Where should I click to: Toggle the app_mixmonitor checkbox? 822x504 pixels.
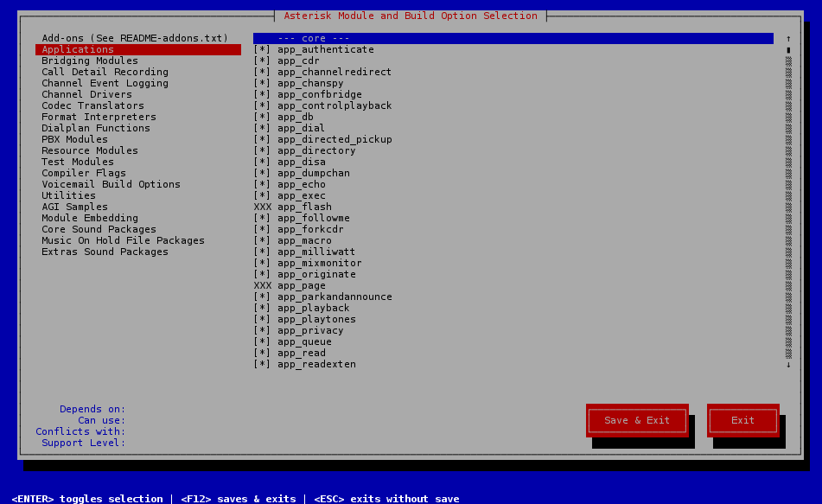[x=262, y=263]
